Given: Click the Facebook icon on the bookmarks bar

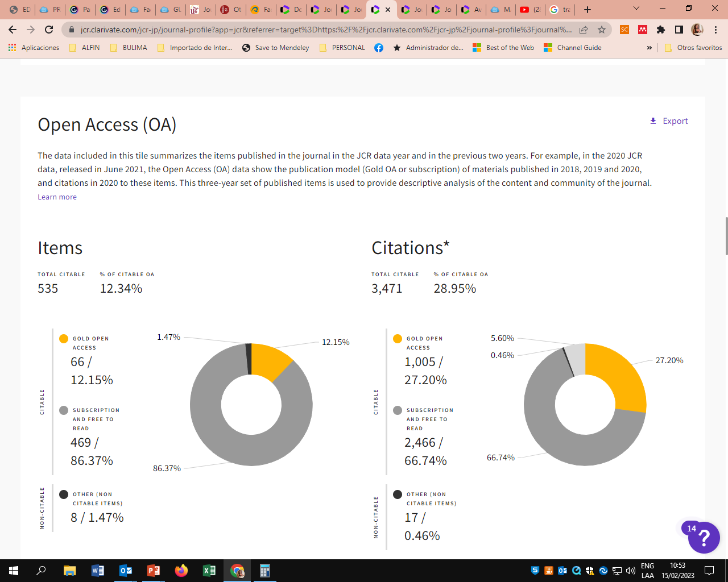Looking at the screenshot, I should pos(378,48).
